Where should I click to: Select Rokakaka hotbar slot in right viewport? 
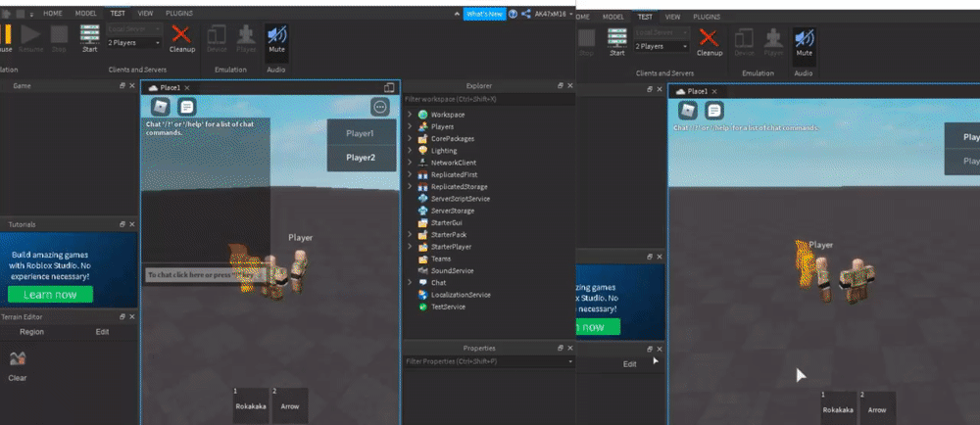tap(838, 408)
